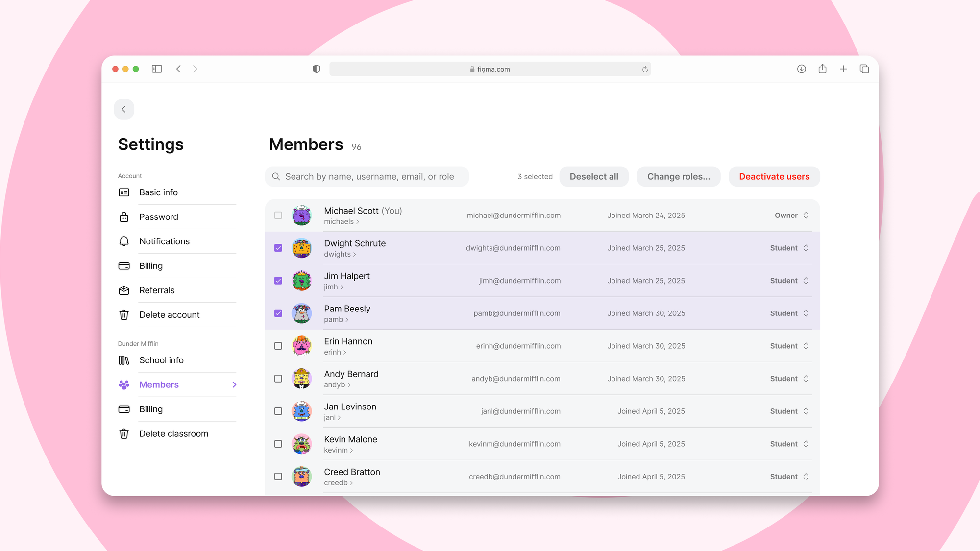Switch to the Billing settings under Account
980x551 pixels.
pos(151,265)
